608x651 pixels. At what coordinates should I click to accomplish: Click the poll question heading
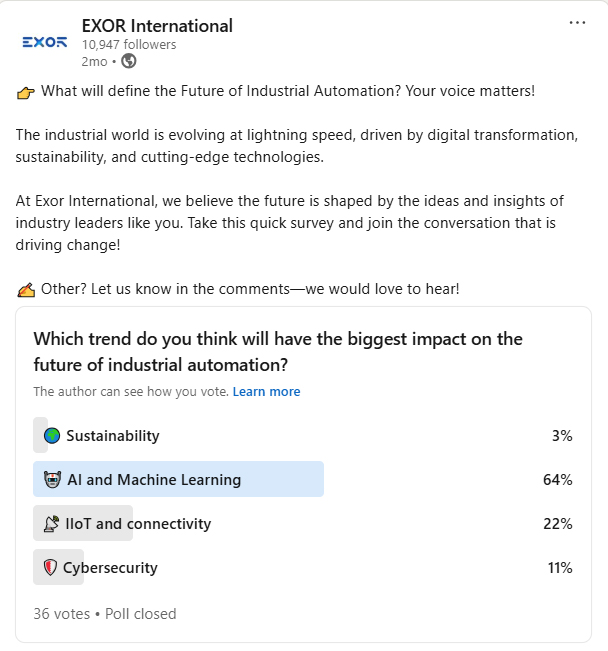click(x=278, y=351)
